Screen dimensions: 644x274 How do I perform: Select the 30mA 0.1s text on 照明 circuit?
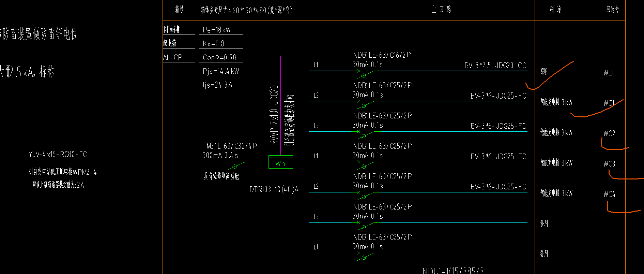point(368,64)
